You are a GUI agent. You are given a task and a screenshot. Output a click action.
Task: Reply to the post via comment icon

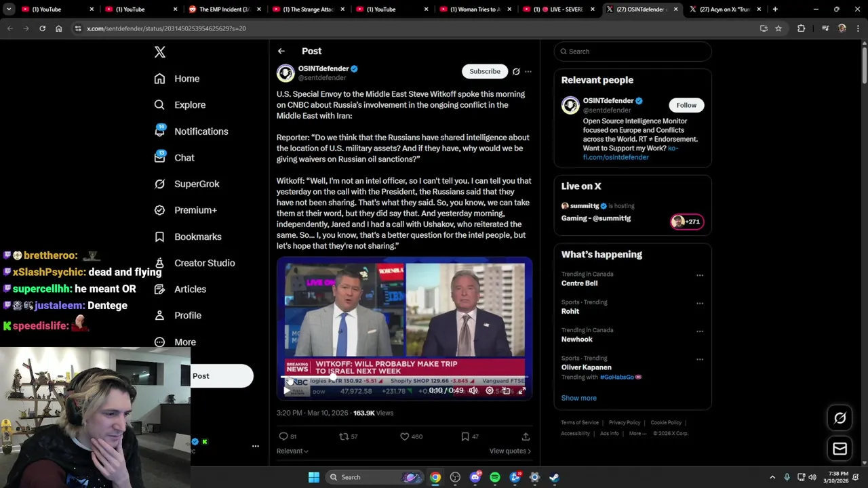click(x=283, y=436)
